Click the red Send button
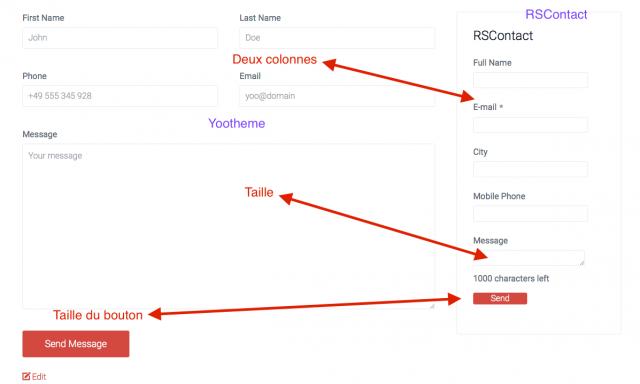 click(x=500, y=298)
